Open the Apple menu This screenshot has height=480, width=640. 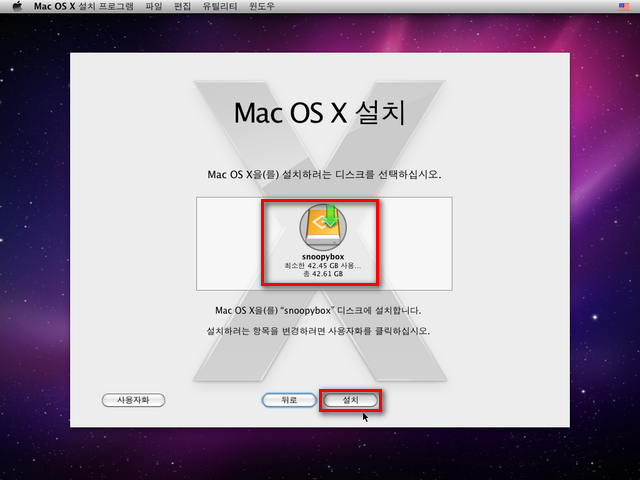(17, 6)
